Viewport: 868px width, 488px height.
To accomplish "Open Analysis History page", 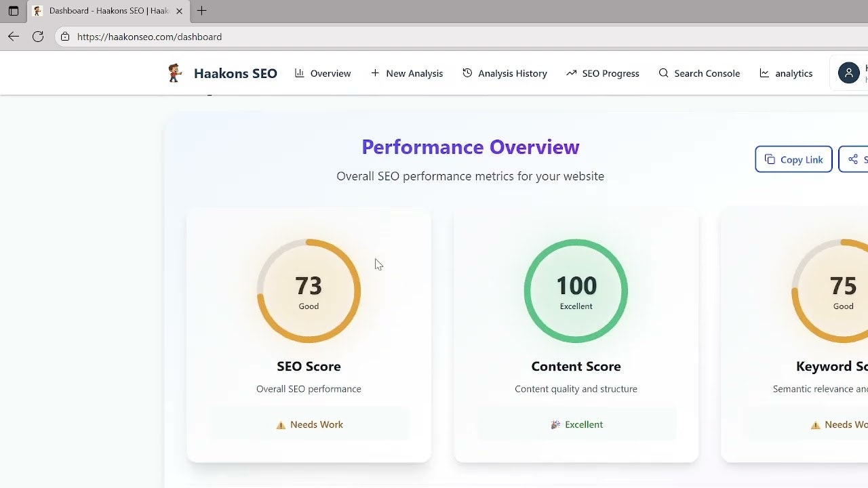I will [505, 73].
